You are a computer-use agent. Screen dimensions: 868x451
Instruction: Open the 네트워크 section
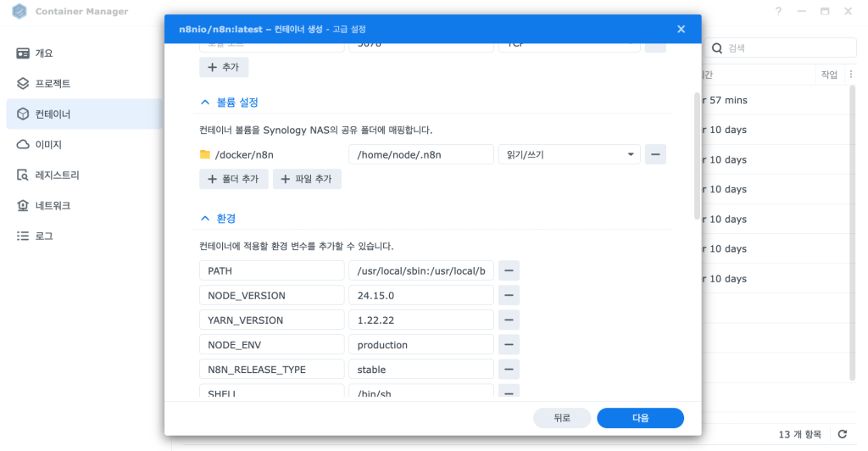pos(84,205)
